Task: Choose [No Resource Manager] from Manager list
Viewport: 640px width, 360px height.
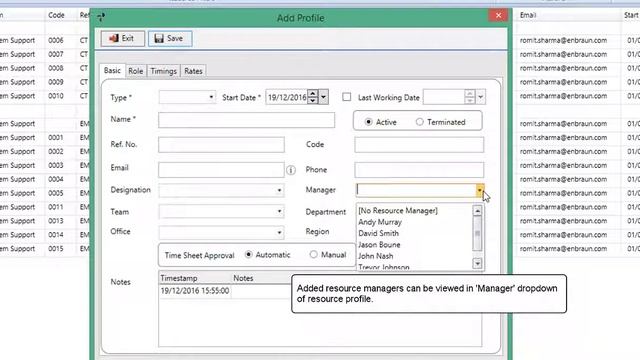Action: (398, 211)
